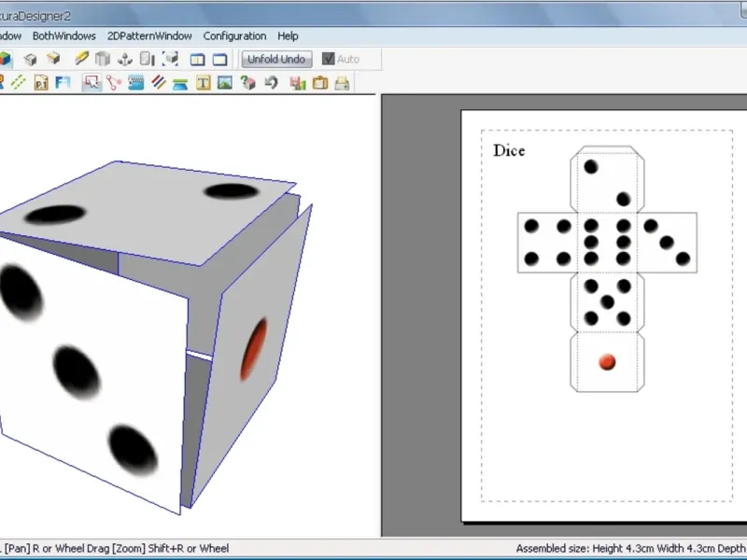747x560 pixels.
Task: Switch to the split two-pane window layout icon
Action: [x=197, y=60]
